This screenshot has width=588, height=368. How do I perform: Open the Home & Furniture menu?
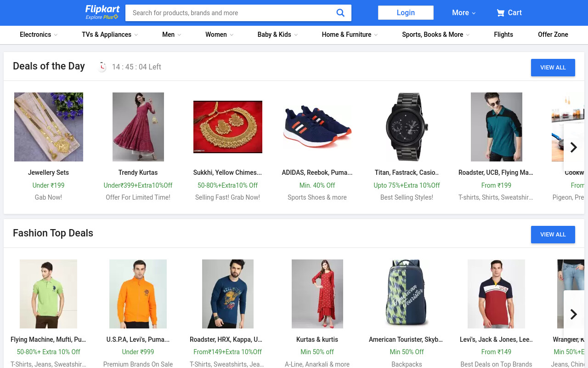350,34
